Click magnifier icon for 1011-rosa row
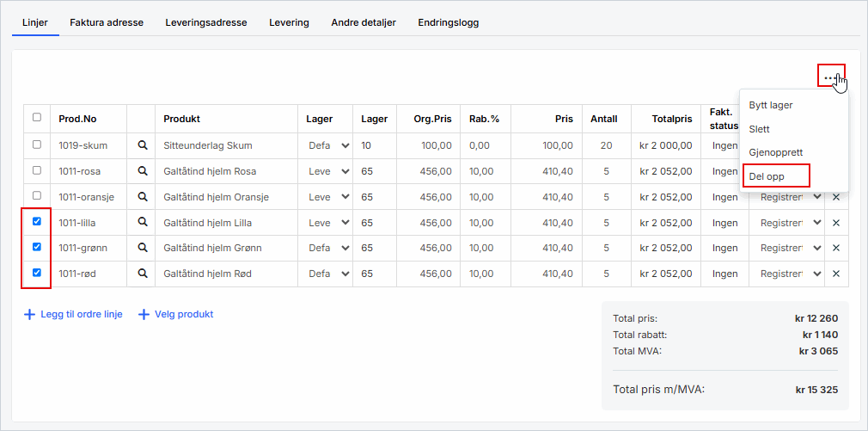 pos(143,171)
